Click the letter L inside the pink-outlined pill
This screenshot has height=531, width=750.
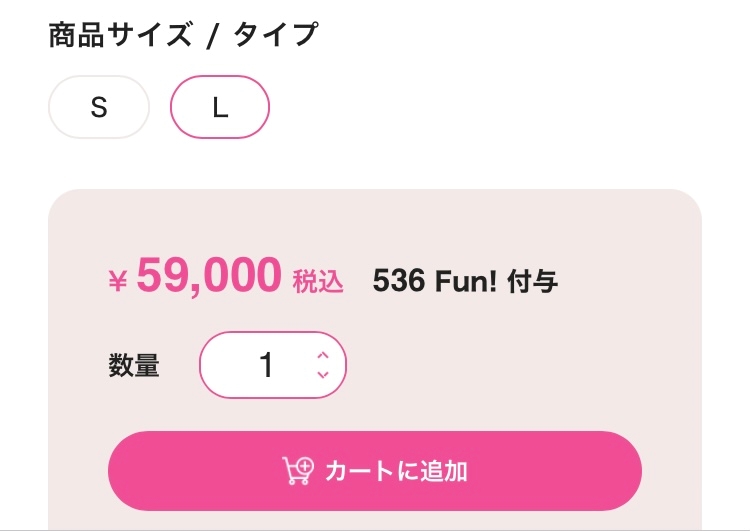point(220,107)
